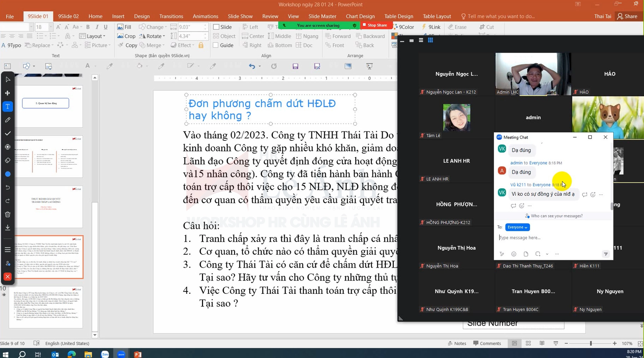Screen dimensions: 644x358
Task: Enable the Object checkbox
Action: coord(216,36)
